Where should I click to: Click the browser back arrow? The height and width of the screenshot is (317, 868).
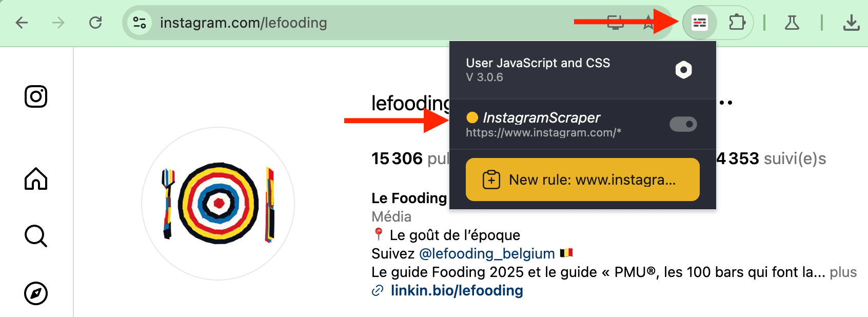pyautogui.click(x=22, y=23)
